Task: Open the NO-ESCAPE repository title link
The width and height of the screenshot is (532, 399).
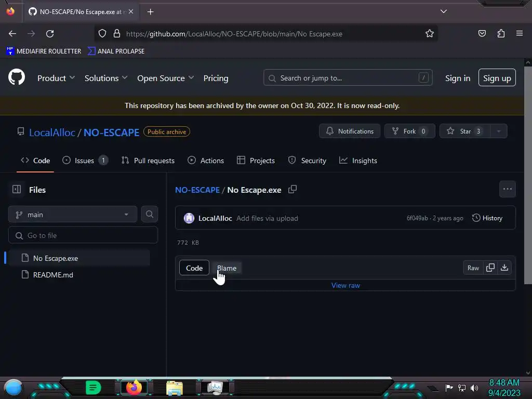Action: tap(111, 132)
